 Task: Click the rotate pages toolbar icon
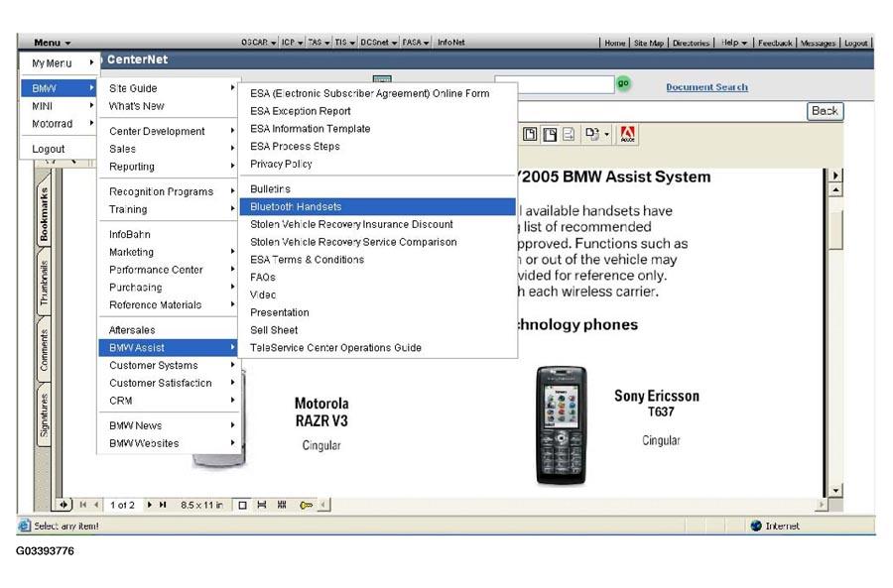tap(591, 134)
